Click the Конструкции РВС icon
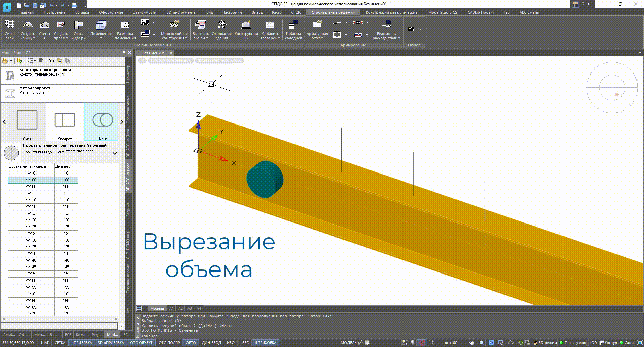This screenshot has height=347, width=644. point(246,24)
